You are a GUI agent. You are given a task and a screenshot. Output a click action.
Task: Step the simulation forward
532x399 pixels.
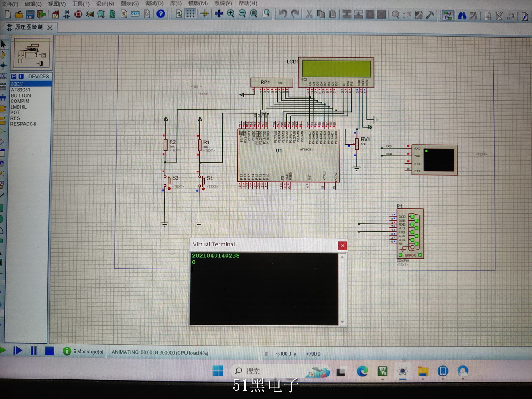[x=17, y=351]
